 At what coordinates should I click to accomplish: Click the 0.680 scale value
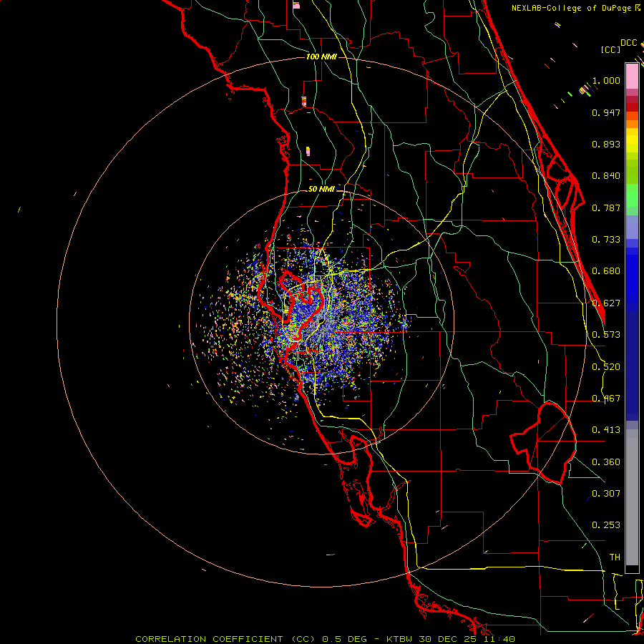click(x=606, y=271)
